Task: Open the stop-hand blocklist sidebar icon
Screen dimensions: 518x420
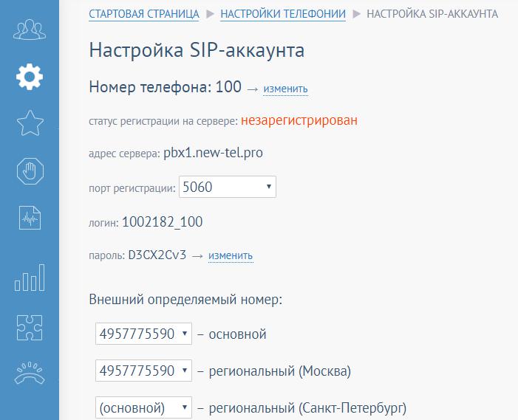Action: click(x=30, y=171)
